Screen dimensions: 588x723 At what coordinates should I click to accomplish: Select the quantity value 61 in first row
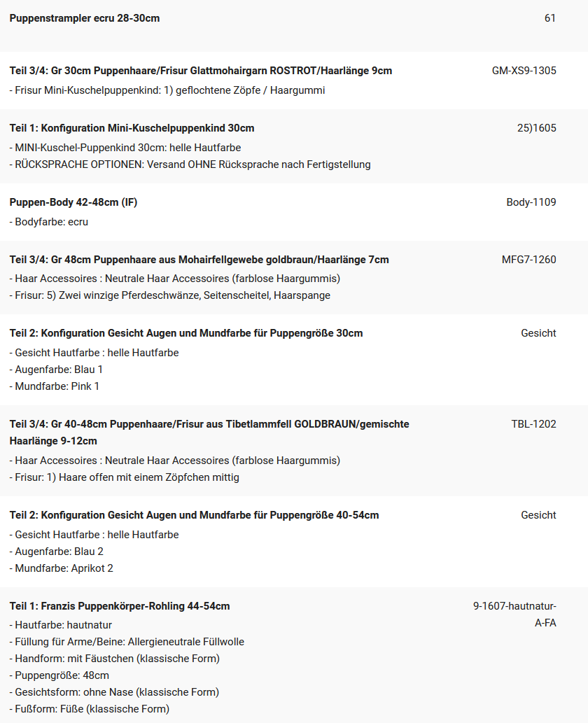click(549, 18)
